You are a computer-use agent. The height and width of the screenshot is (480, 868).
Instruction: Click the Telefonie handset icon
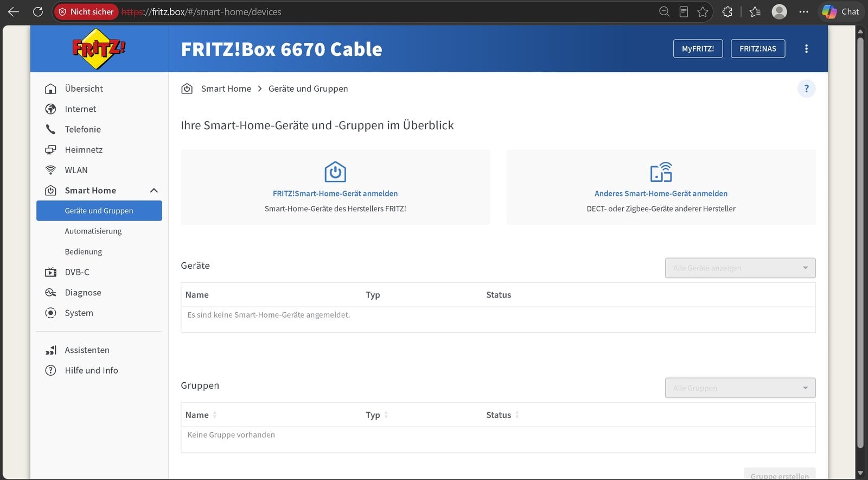50,129
